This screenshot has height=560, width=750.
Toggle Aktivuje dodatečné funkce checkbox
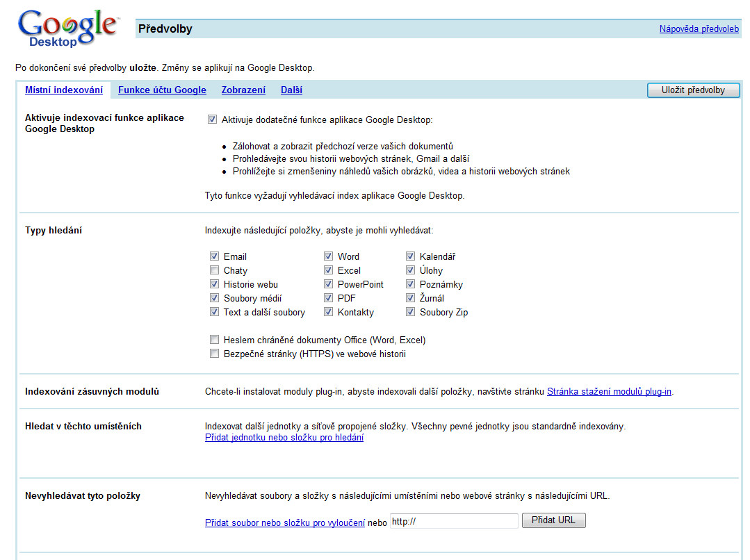[213, 119]
